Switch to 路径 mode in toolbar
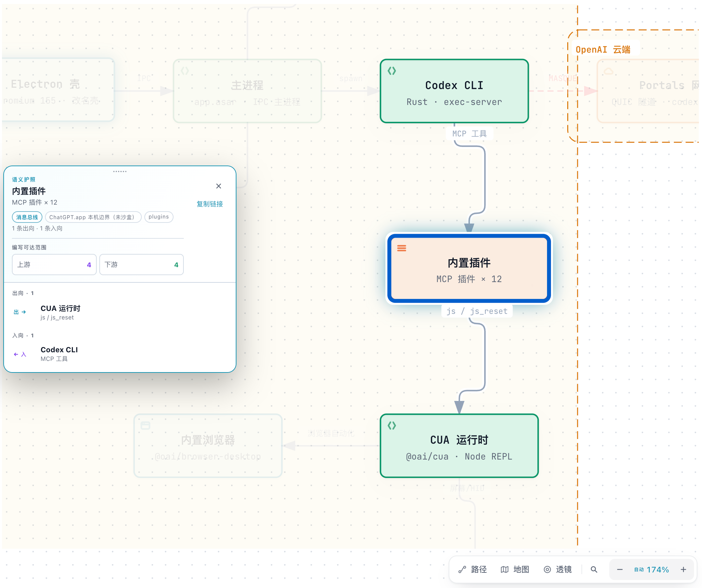Viewport: 702px width, 588px height. 473,569
